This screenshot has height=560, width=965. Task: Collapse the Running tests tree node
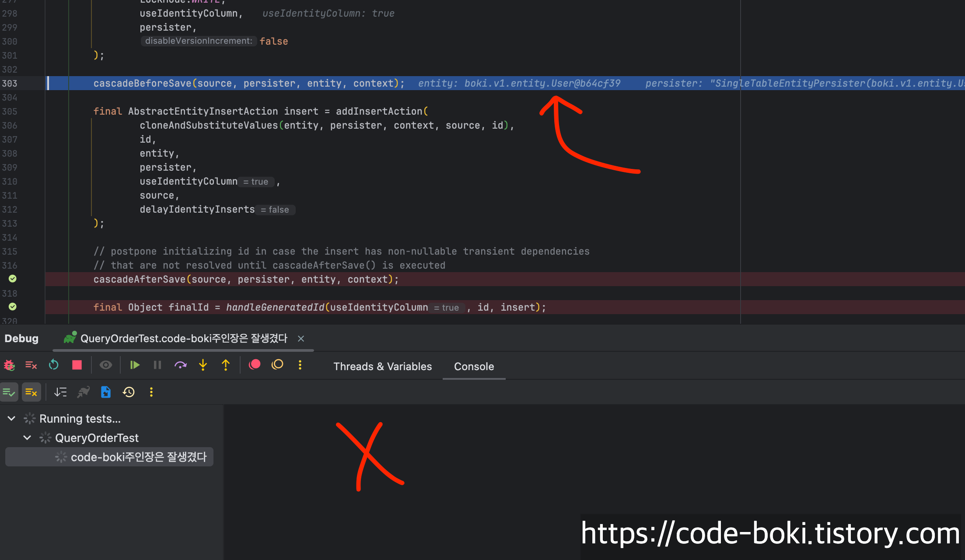pos(12,419)
